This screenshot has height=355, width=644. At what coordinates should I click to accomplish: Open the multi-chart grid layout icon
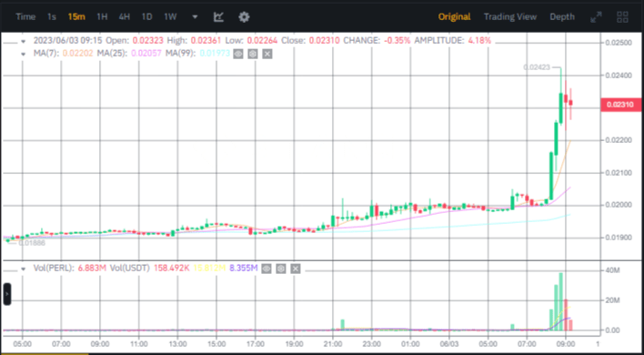(x=622, y=17)
